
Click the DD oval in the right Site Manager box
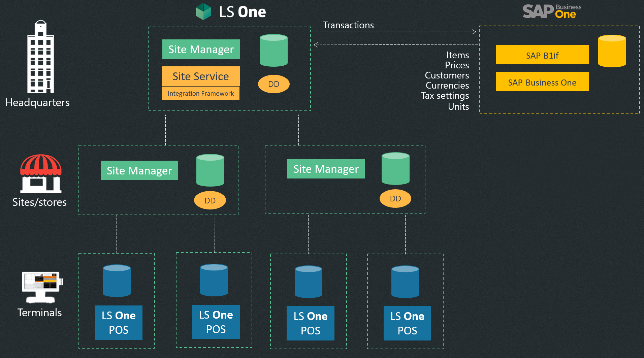pyautogui.click(x=395, y=198)
